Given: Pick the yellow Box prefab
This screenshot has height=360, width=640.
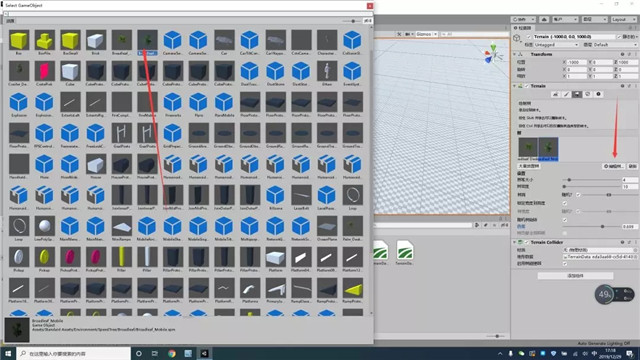Looking at the screenshot, I should [19, 40].
